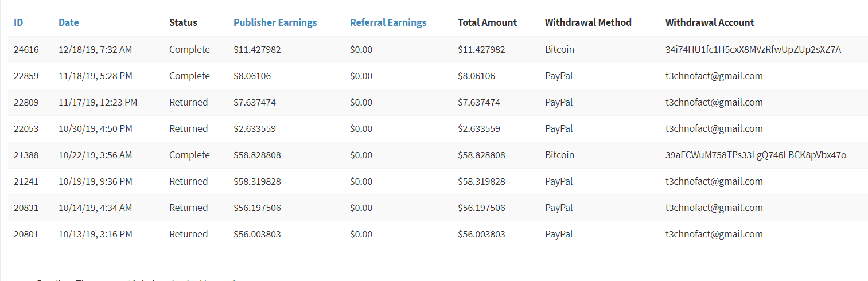Click the Complete status of withdrawal 21388
The image size is (868, 281).
189,155
